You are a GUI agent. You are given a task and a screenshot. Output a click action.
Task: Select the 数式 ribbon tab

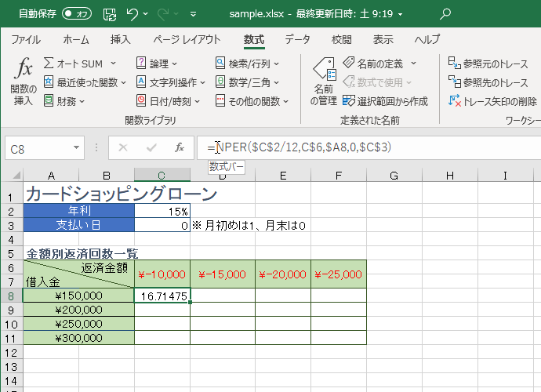click(254, 39)
